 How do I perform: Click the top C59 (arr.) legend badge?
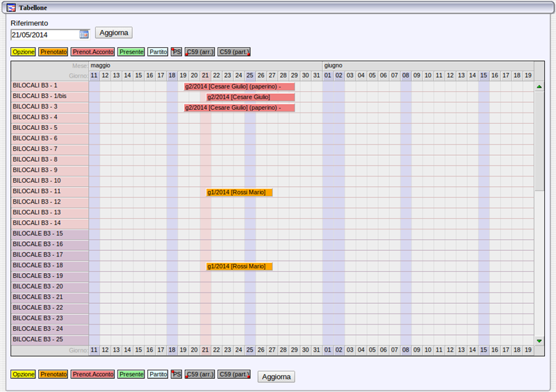pos(199,51)
